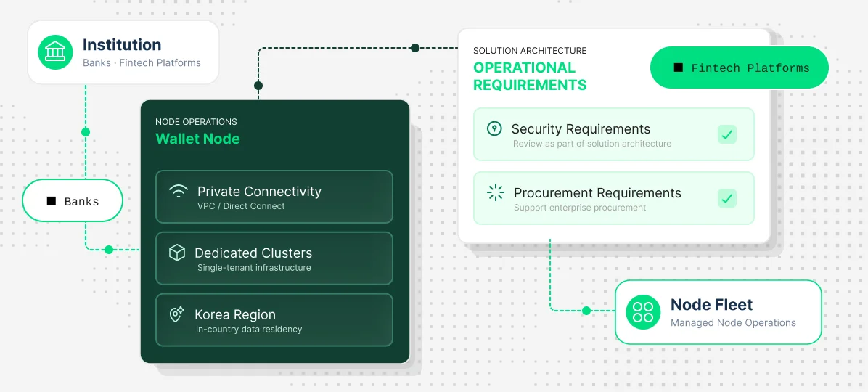
Task: Click the SOLUTION ARCHITECTURE label
Action: (x=530, y=51)
